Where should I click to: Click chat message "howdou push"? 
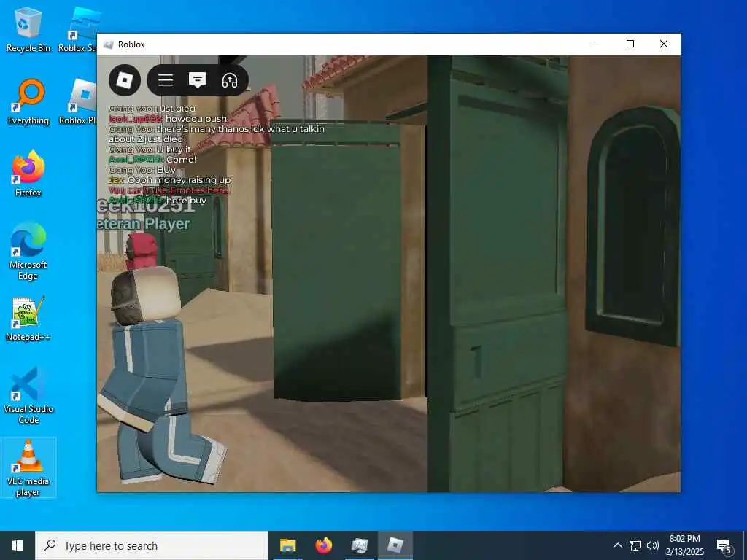[x=196, y=119]
